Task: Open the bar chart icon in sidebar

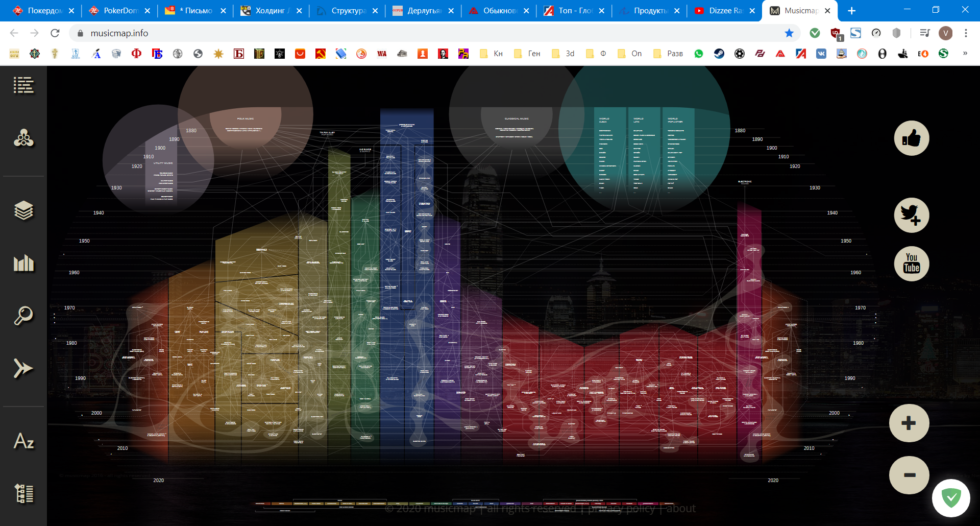Action: (23, 263)
